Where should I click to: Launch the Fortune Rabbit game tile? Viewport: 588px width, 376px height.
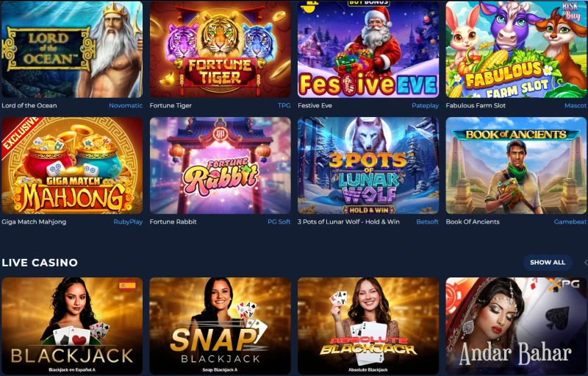[x=220, y=166]
